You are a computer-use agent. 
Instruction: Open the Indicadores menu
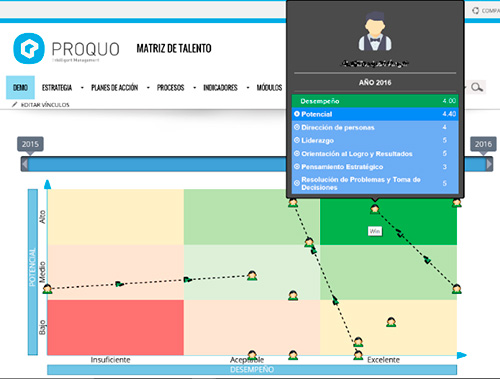coord(220,88)
